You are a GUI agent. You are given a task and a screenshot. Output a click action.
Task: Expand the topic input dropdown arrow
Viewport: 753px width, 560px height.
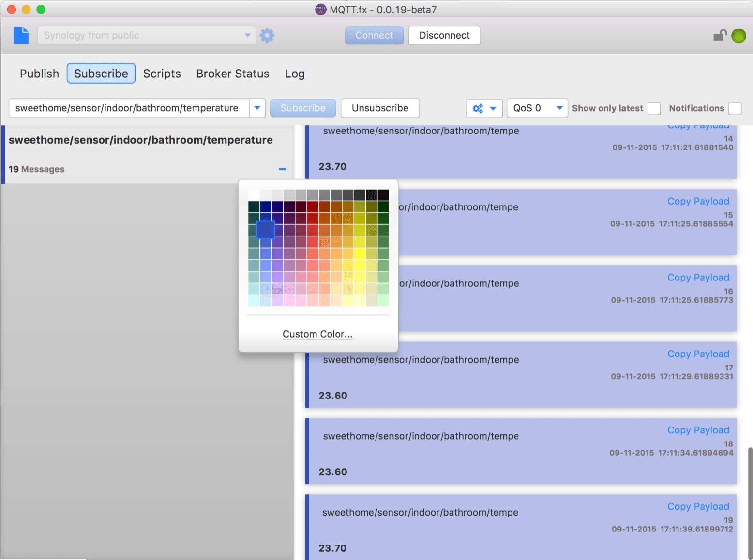pyautogui.click(x=257, y=108)
